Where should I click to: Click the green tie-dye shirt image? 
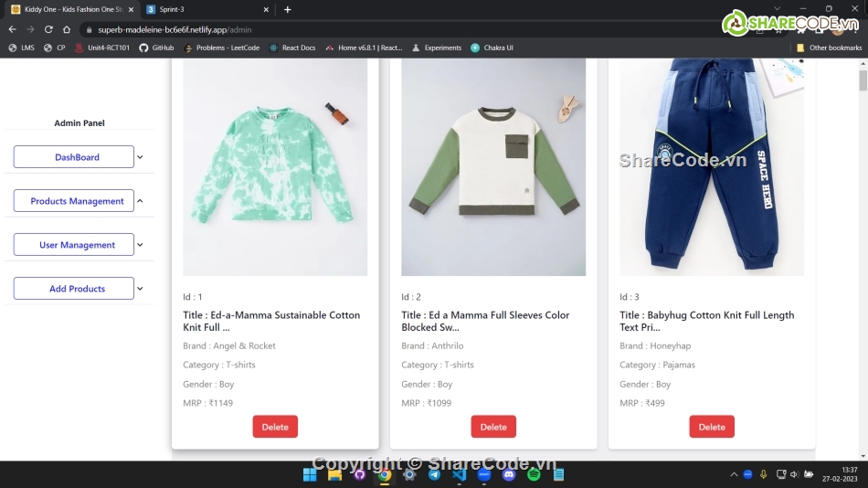tap(275, 167)
